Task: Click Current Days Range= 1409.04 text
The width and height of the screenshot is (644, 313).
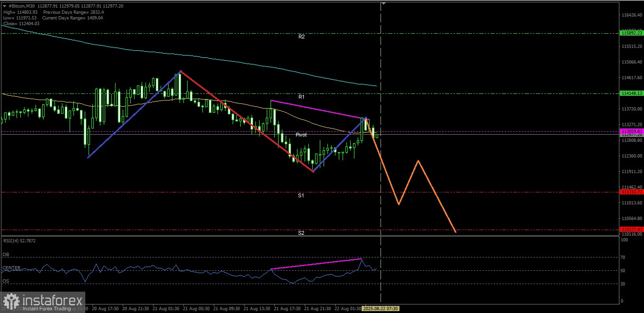Action: pos(73,18)
